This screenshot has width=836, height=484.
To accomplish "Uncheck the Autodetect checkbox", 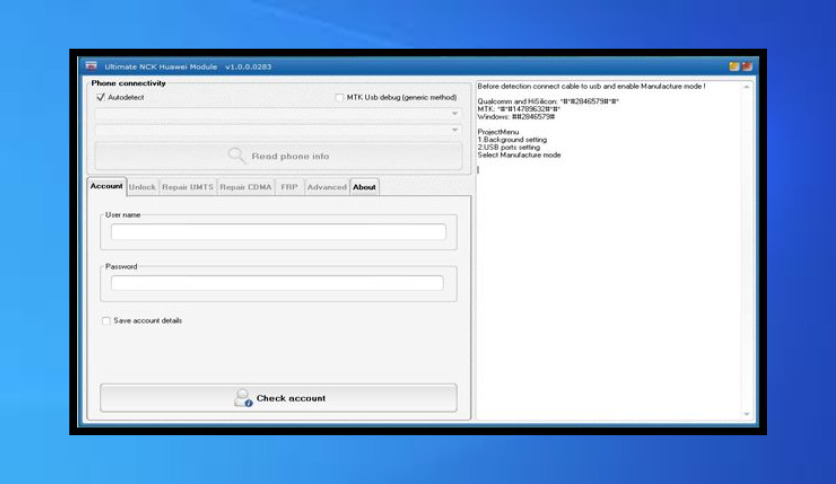I will coord(100,97).
